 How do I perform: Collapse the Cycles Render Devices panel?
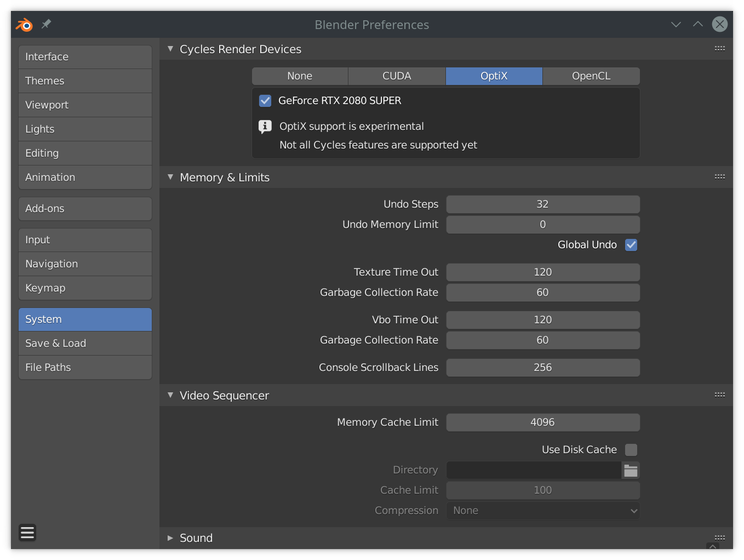point(170,49)
